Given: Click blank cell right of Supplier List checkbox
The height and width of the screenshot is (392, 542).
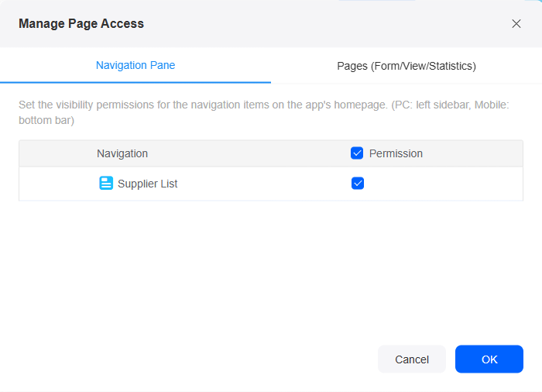Looking at the screenshot, I should click(442, 184).
